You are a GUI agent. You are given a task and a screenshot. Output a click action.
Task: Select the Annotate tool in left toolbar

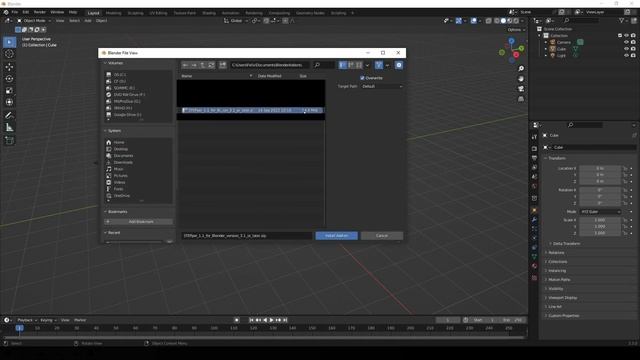coord(9,116)
